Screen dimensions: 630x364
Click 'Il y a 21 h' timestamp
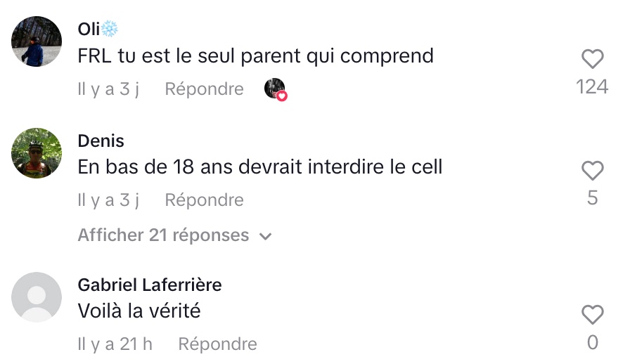(115, 344)
